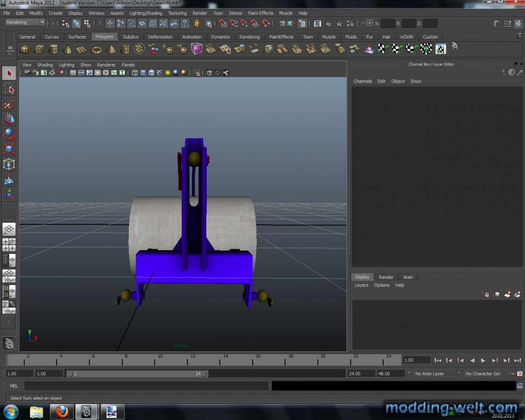Select the arrow Select Tool in toolbox
Image resolution: width=525 pixels, height=420 pixels.
click(9, 73)
